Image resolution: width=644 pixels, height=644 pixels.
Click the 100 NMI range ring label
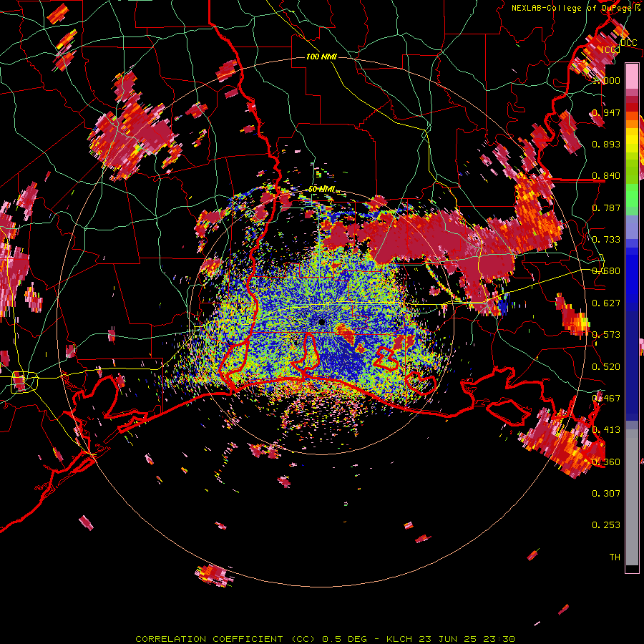point(321,57)
